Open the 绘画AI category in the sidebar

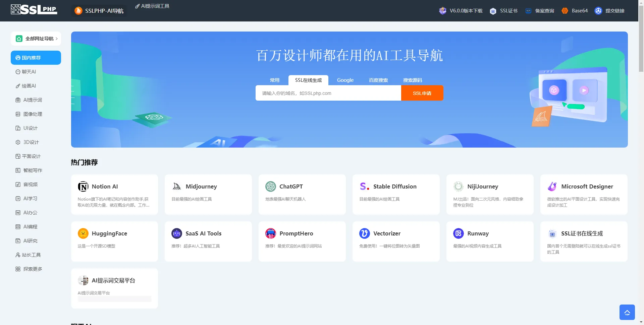(29, 86)
